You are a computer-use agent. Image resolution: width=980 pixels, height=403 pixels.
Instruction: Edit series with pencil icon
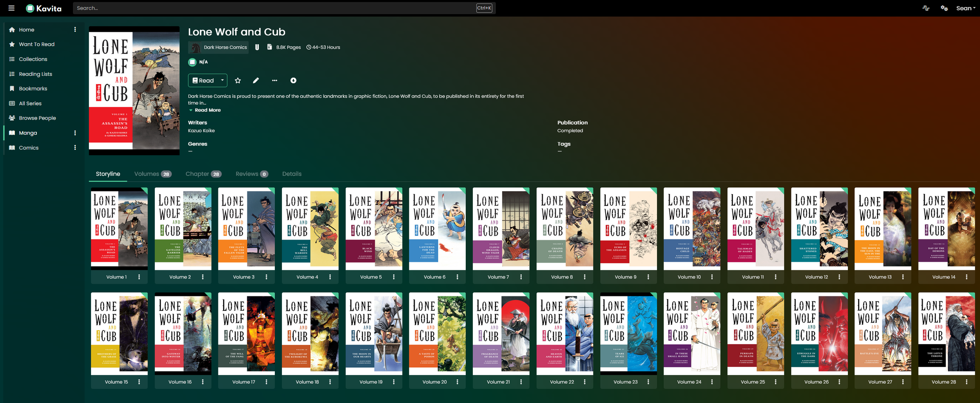(256, 80)
